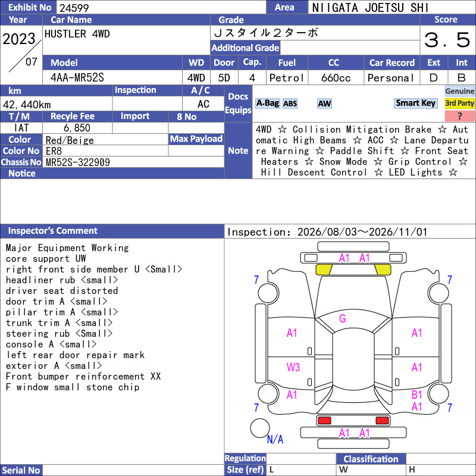476x476 pixels.
Task: Select the Size (ref) label
Action: (245, 470)
